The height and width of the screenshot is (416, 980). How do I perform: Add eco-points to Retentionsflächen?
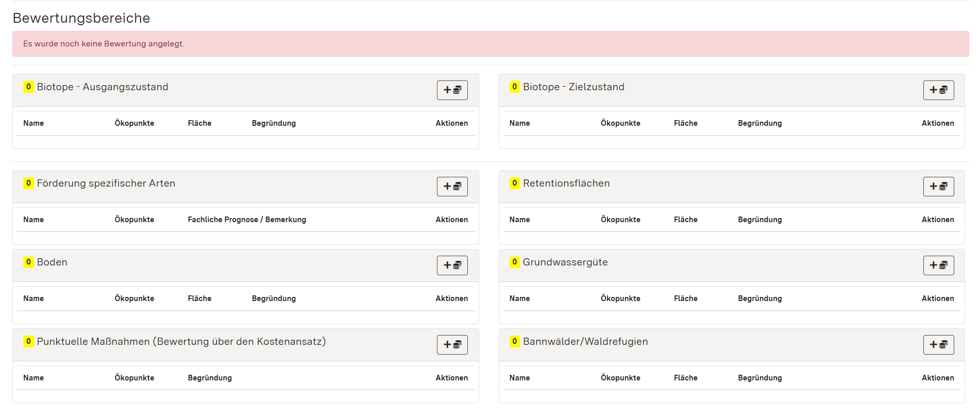(x=938, y=187)
